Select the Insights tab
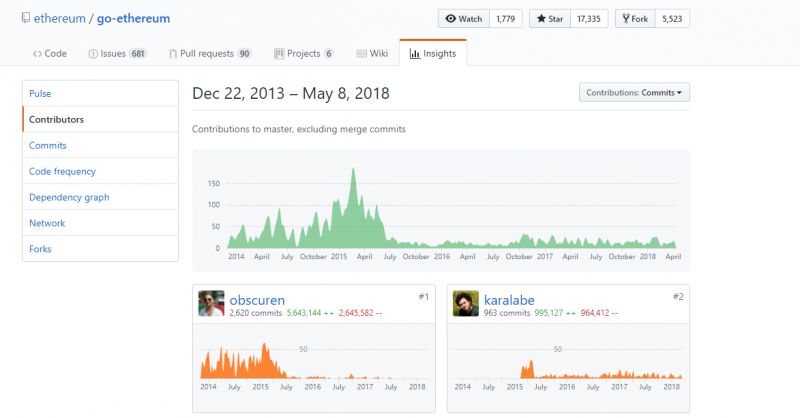 point(433,53)
